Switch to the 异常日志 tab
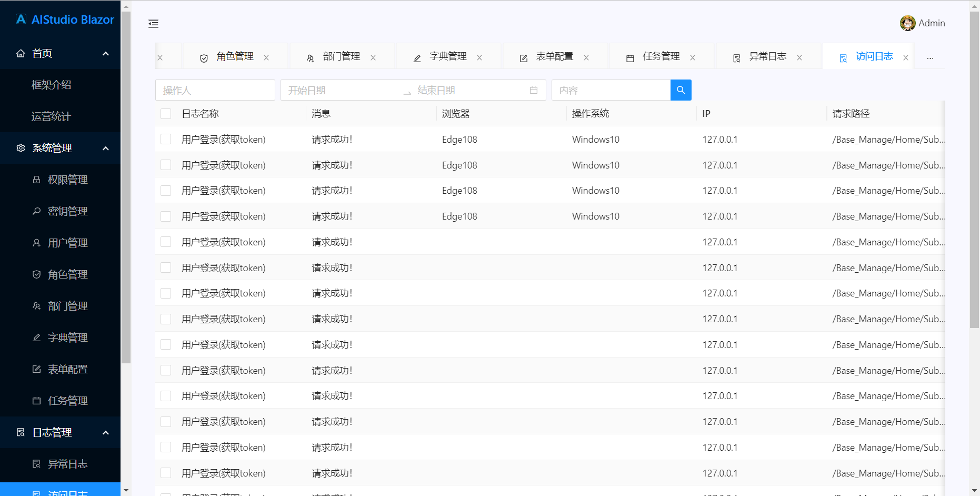 [768, 56]
